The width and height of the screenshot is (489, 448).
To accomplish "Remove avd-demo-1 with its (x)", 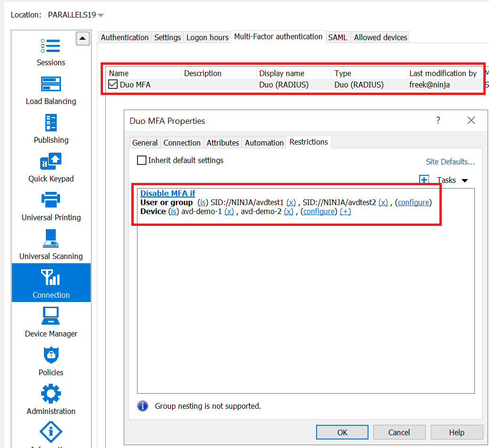I will click(229, 212).
